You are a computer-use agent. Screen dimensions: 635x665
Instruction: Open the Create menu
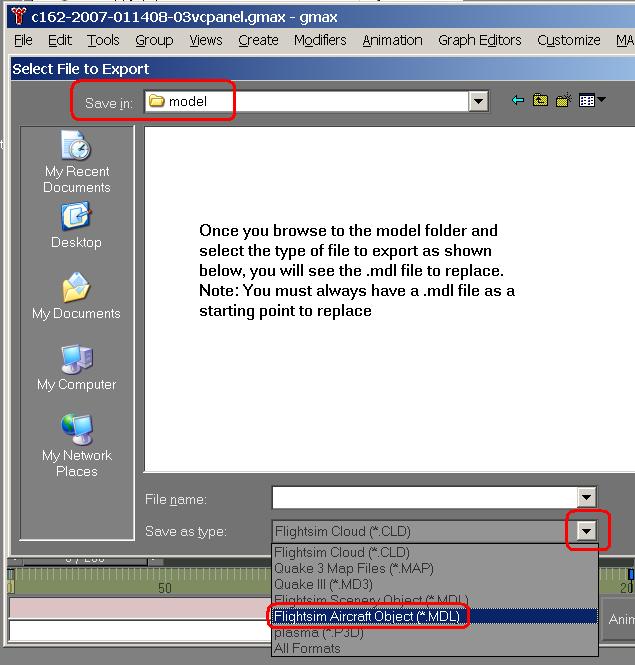(258, 40)
